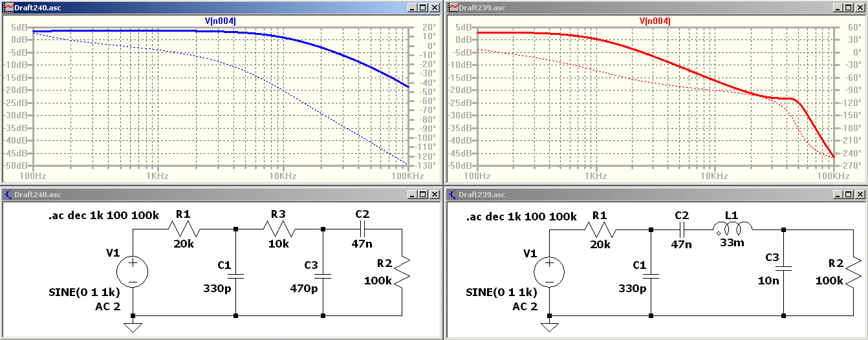Select resistor R2 symbol in Draft240 schematic
The image size is (868, 340).
coord(402,273)
